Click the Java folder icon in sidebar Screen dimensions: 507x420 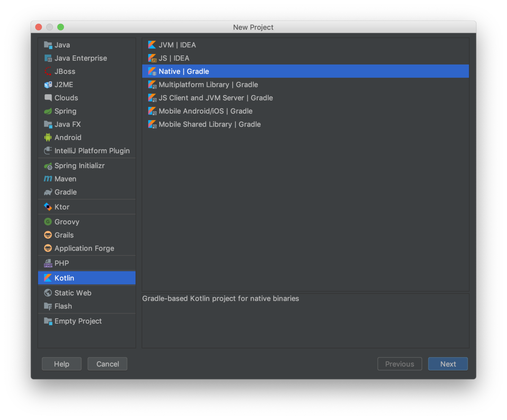(48, 45)
